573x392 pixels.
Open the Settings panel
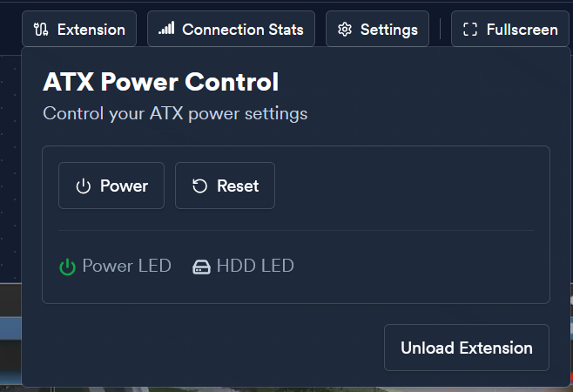(x=377, y=29)
